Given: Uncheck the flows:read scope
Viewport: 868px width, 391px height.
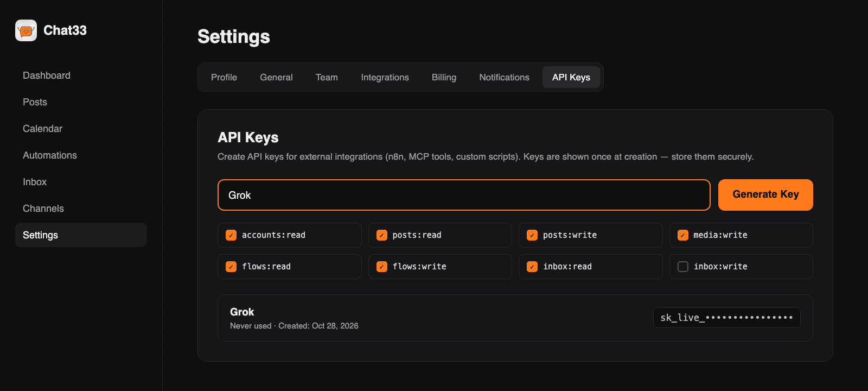Looking at the screenshot, I should point(231,267).
